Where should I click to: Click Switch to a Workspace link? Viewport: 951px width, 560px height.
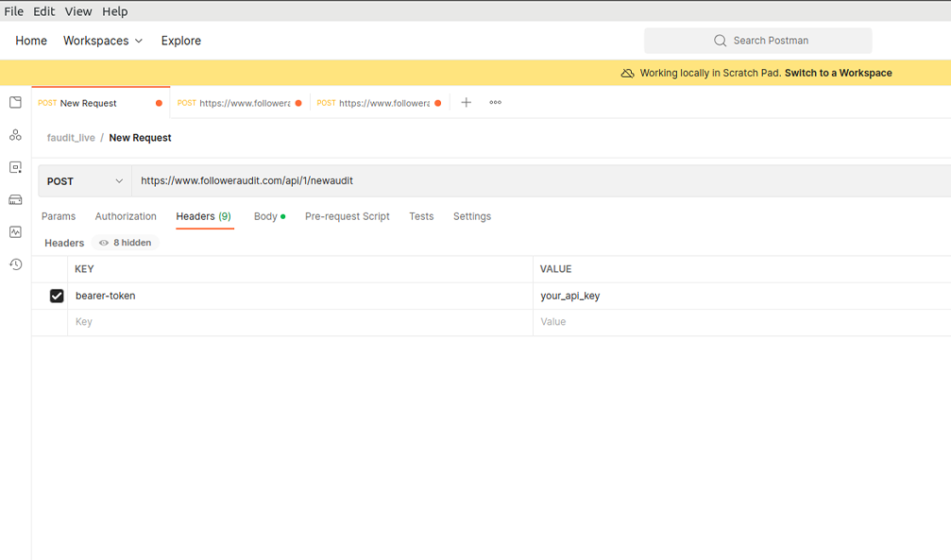point(839,73)
